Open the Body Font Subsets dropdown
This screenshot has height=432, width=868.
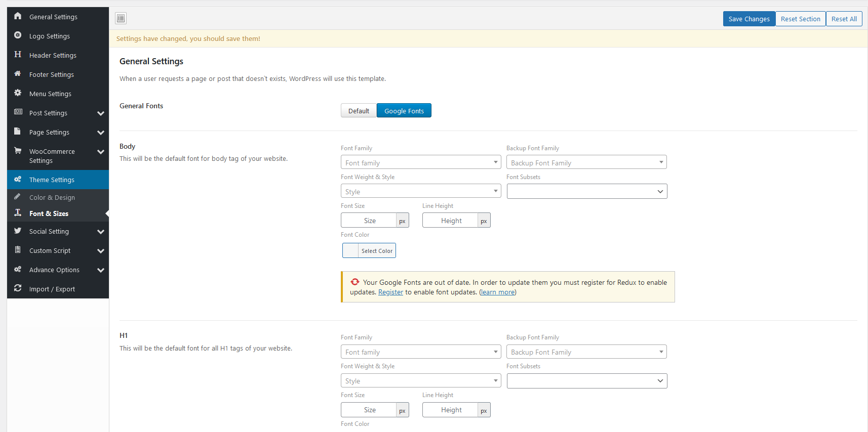[x=587, y=191]
